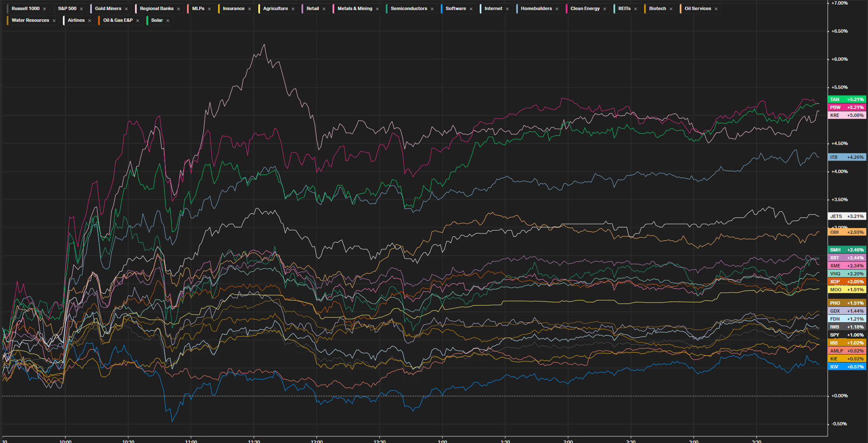Select the Biotech legend label

[657, 8]
